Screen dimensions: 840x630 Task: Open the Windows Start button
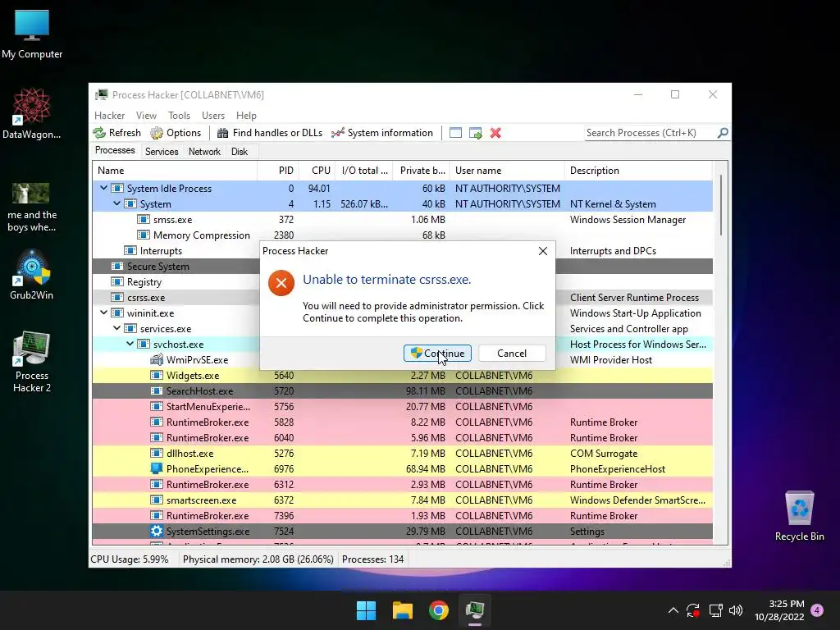click(367, 610)
